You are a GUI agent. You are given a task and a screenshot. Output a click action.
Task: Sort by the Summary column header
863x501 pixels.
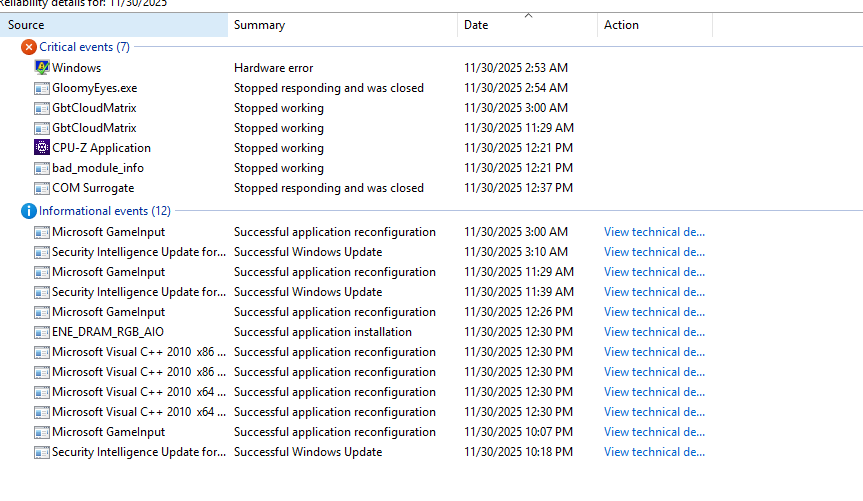(x=342, y=25)
